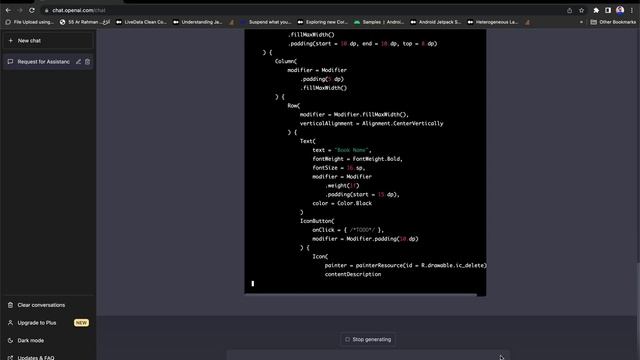Expand the bookmarks overflow chevron
This screenshot has height=360, width=640.
click(581, 22)
